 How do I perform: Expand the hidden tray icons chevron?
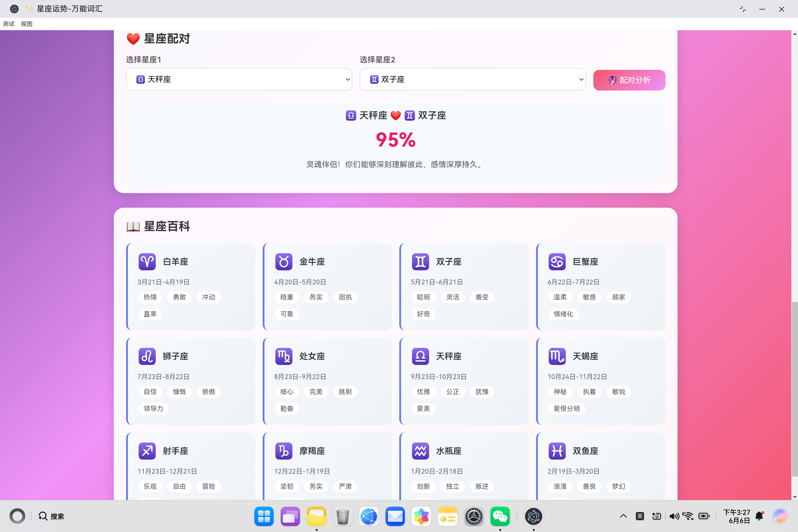point(623,516)
